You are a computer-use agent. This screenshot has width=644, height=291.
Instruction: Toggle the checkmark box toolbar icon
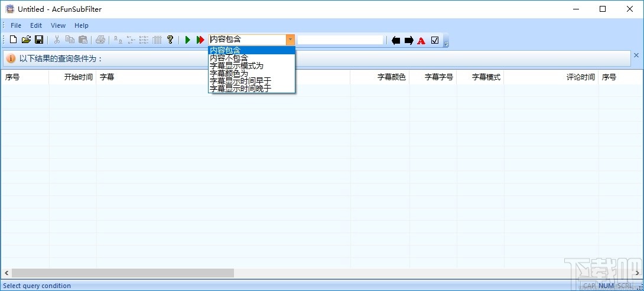[x=435, y=40]
